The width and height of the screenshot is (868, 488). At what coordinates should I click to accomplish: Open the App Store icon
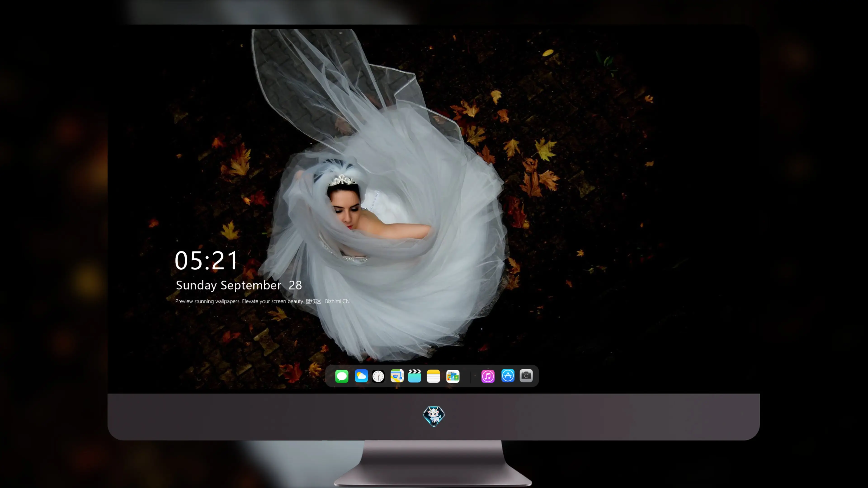click(x=508, y=375)
